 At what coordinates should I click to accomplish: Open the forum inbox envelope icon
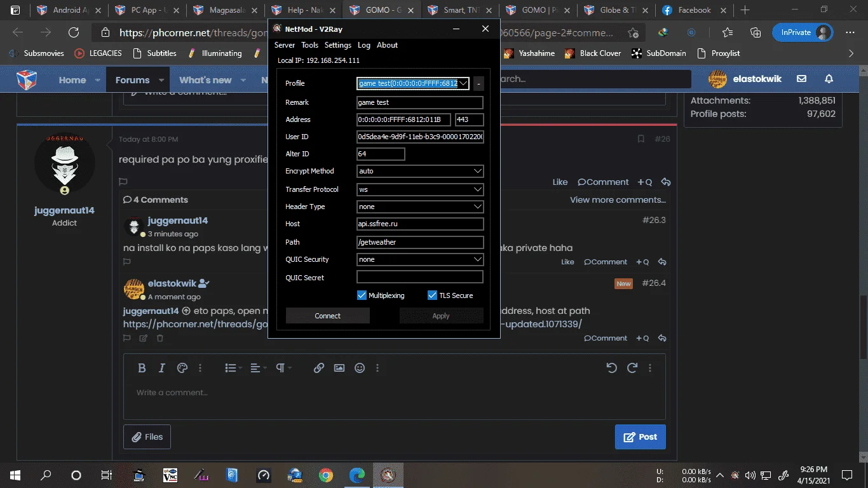tap(802, 79)
